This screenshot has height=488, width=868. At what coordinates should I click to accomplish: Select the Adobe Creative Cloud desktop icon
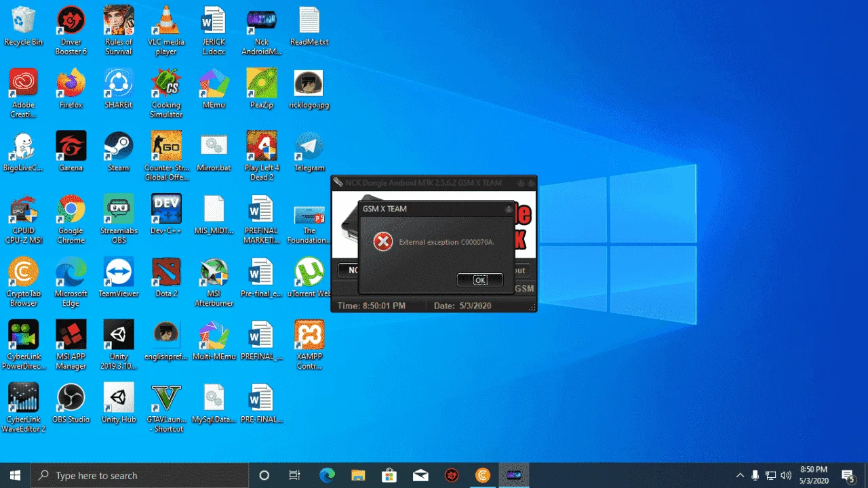24,94
